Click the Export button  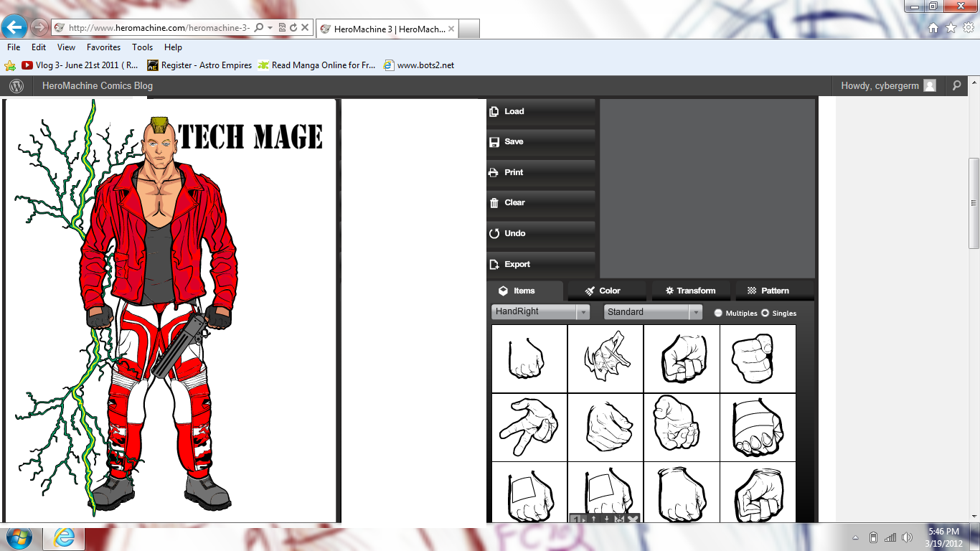pyautogui.click(x=517, y=264)
